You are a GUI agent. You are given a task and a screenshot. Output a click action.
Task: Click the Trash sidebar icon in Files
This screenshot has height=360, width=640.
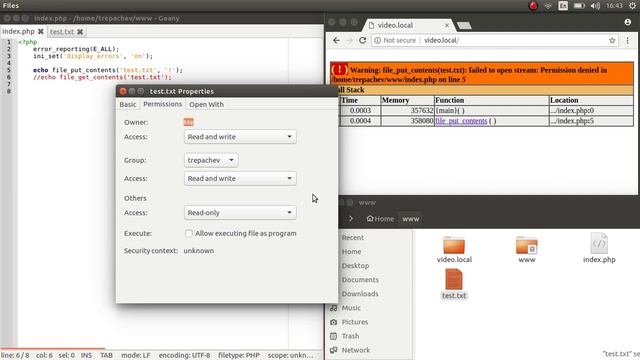[333, 336]
